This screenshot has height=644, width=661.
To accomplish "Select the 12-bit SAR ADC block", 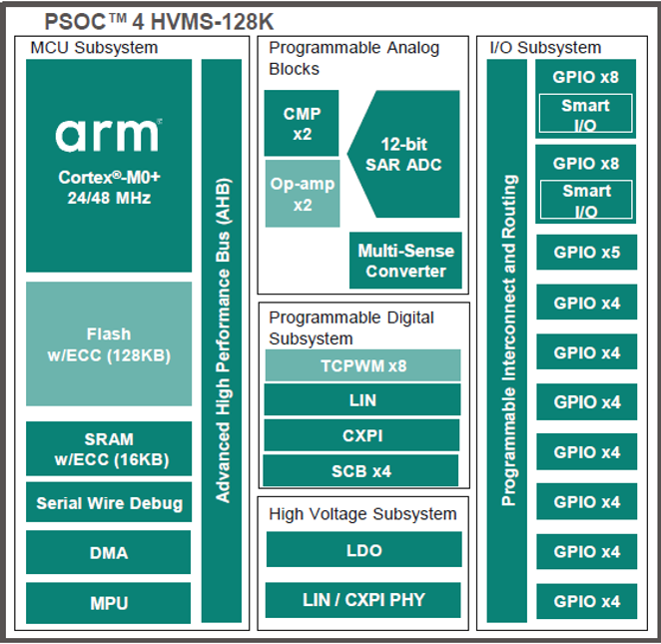I will (x=403, y=154).
